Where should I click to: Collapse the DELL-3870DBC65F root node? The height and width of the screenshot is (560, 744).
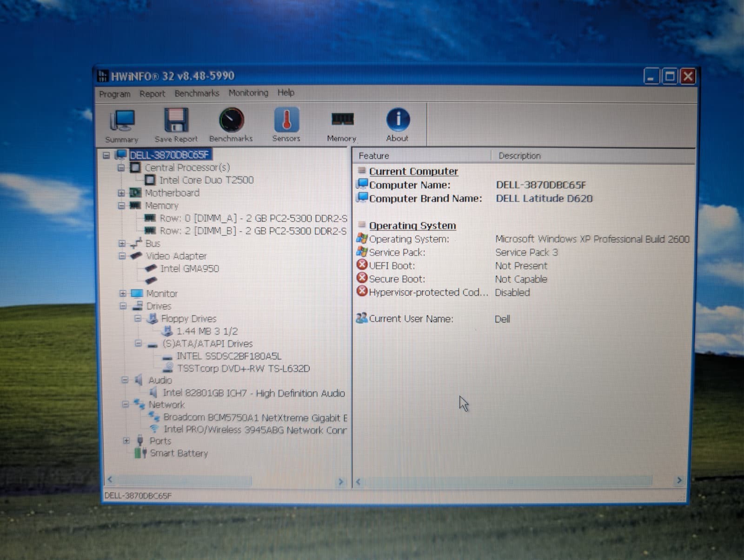coord(106,155)
